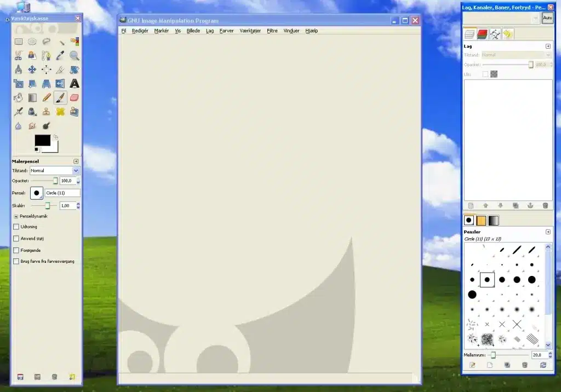
Task: Choose the Foreground Select tool
Action: point(32,55)
